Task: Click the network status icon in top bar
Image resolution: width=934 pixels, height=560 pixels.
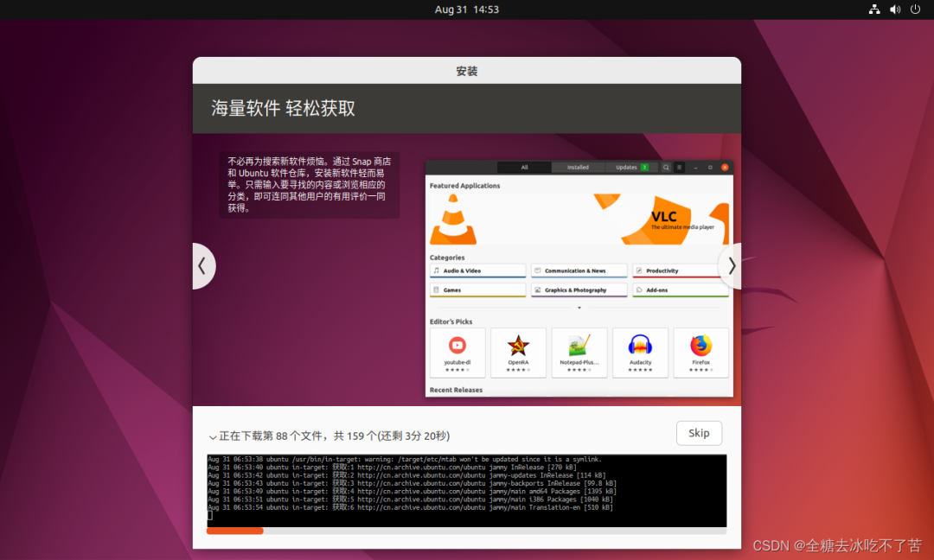Action: pyautogui.click(x=874, y=10)
